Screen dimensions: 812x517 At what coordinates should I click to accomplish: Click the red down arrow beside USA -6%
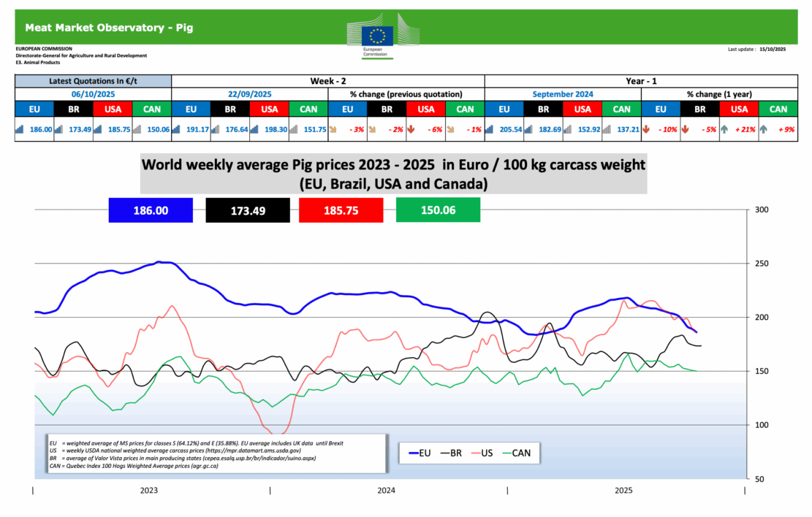point(411,129)
